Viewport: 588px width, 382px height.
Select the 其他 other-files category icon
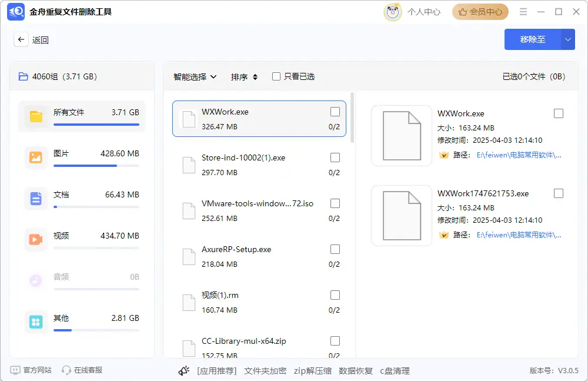(36, 322)
